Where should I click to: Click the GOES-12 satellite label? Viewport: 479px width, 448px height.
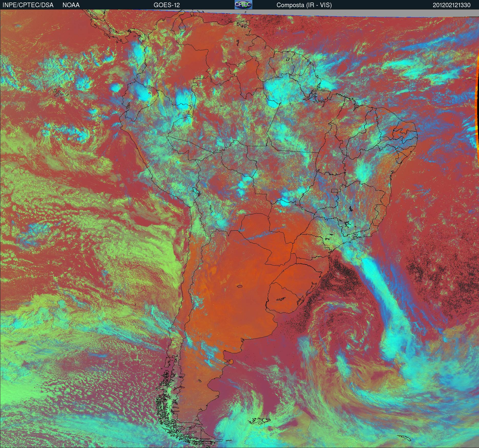click(166, 5)
